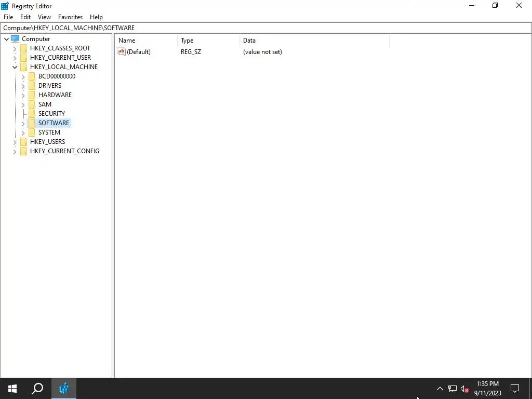Viewport: 532px width, 399px height.
Task: Select the HKEY_CURRENT_CONFIG label
Action: click(64, 151)
